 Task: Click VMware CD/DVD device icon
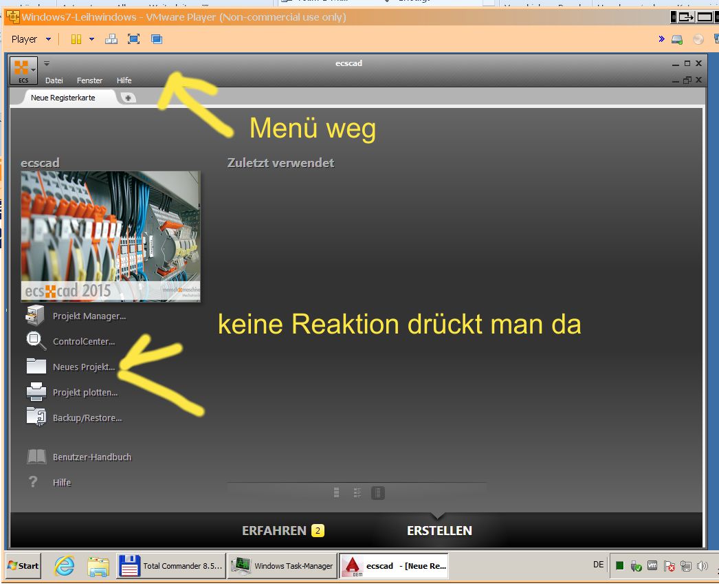pyautogui.click(x=698, y=39)
